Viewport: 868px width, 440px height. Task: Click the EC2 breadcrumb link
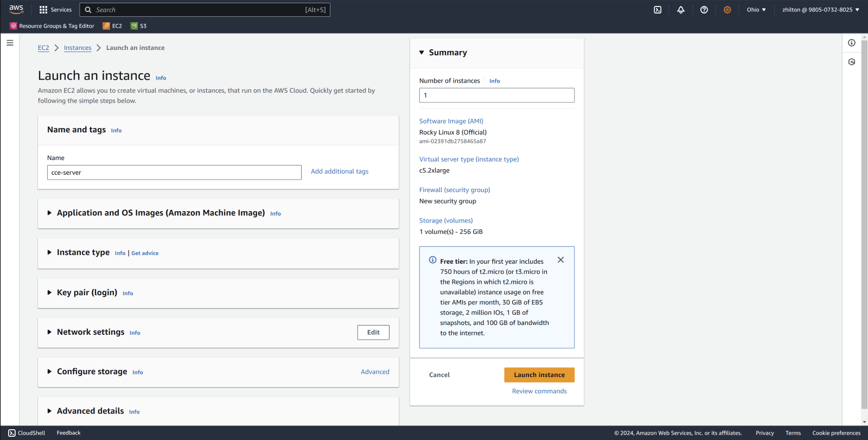[43, 48]
